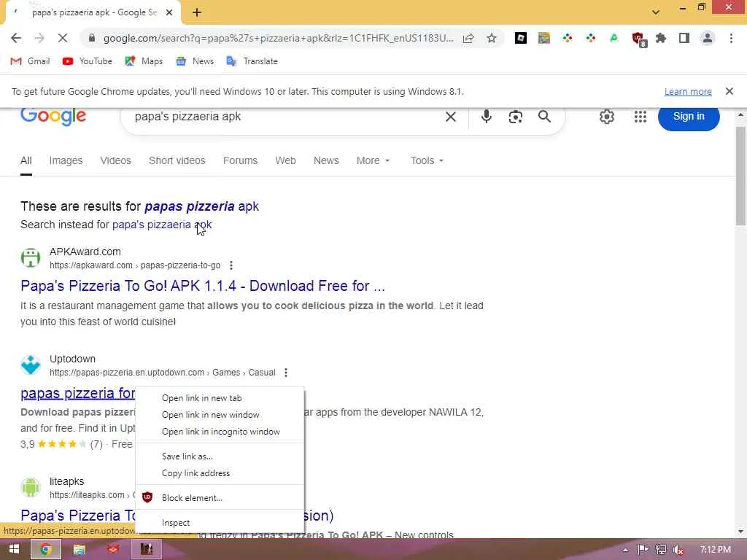Click Learn more about Chrome updates
The height and width of the screenshot is (560, 747).
[688, 91]
